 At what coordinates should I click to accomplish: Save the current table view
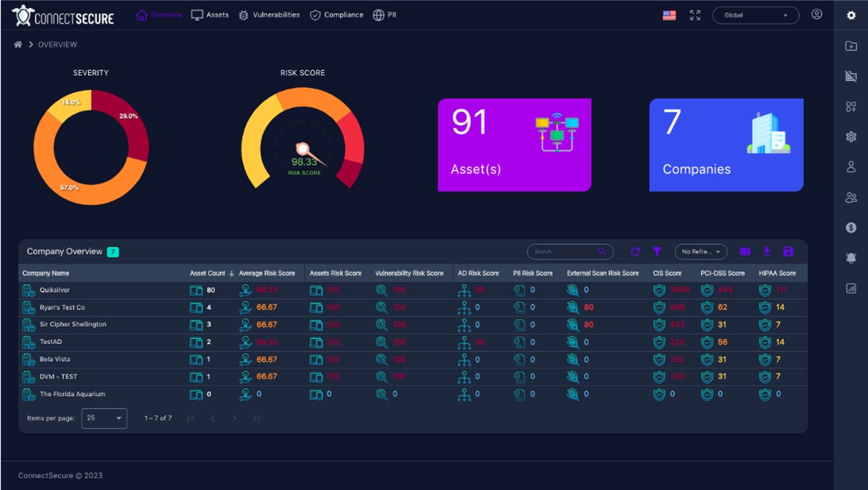789,251
